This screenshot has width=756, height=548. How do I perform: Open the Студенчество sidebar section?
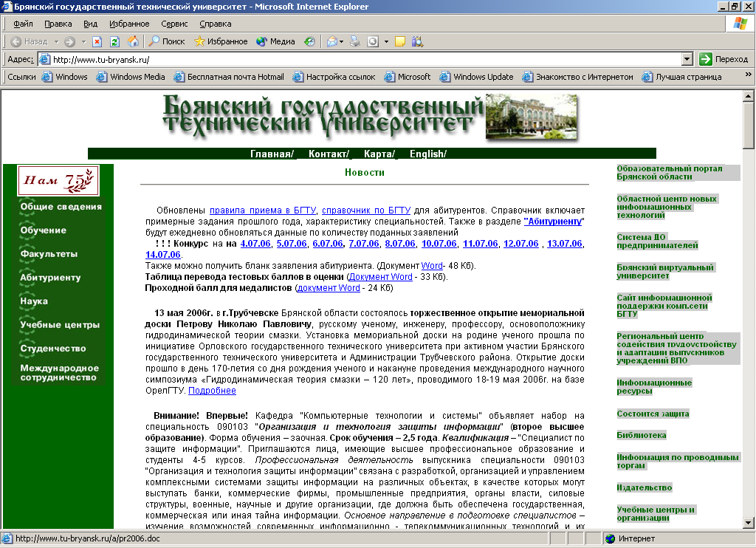[53, 349]
